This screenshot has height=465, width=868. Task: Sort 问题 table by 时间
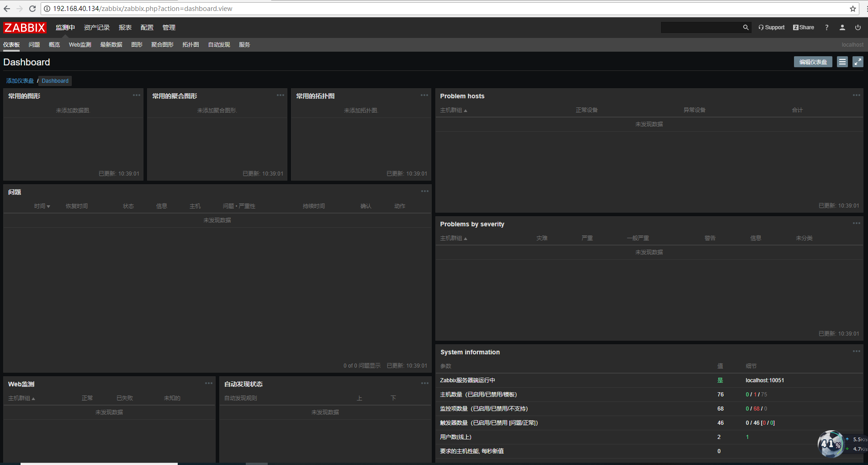42,206
